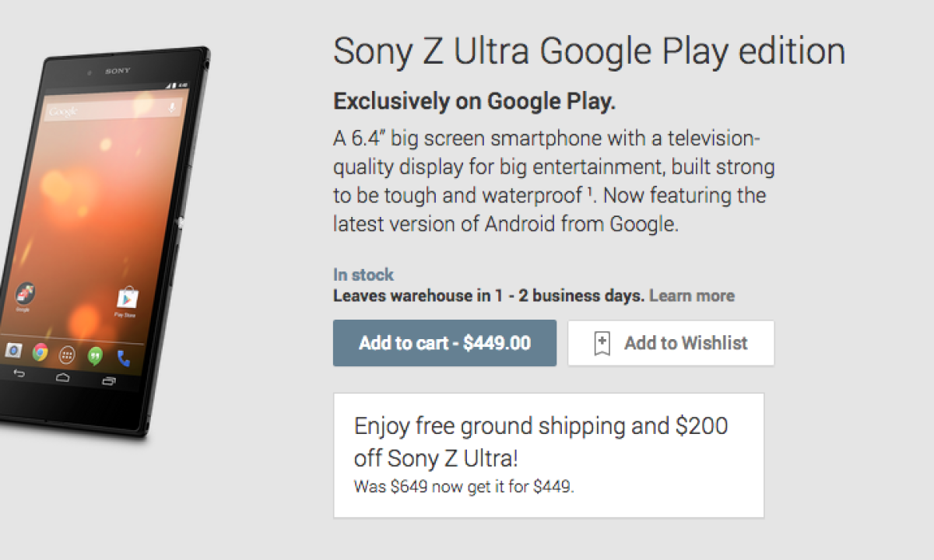Click the Camera icon in phone dock
The image size is (934, 560).
(x=13, y=351)
